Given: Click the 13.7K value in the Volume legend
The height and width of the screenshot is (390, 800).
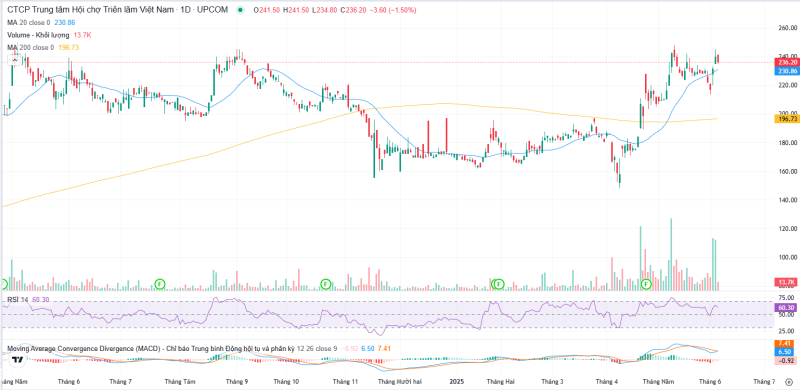Looking at the screenshot, I should click(x=82, y=35).
